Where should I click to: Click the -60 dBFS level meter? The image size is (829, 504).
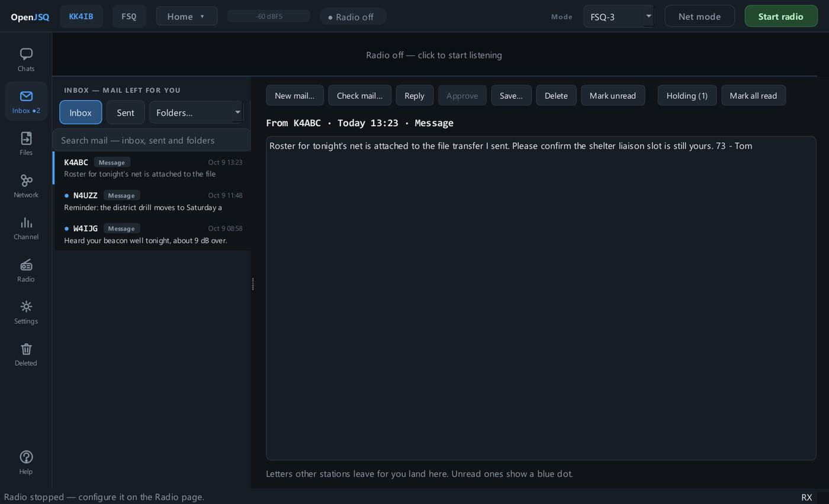click(x=269, y=16)
